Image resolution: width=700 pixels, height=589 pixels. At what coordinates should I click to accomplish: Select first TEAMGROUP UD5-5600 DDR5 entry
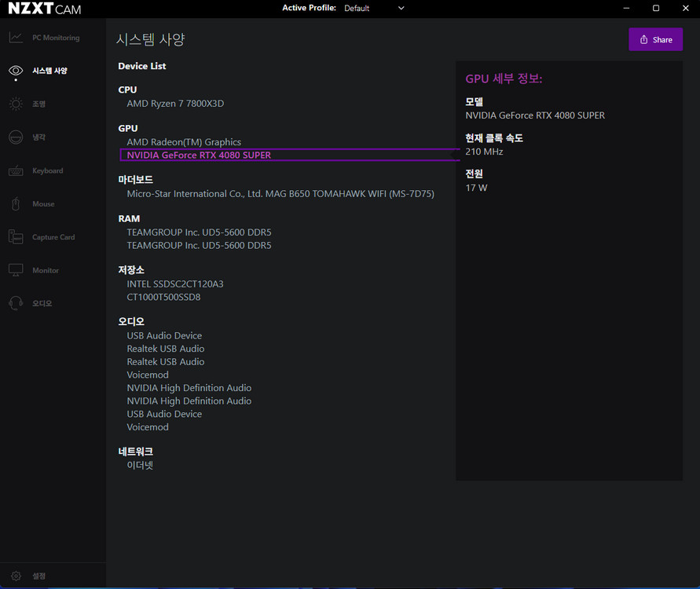[199, 232]
